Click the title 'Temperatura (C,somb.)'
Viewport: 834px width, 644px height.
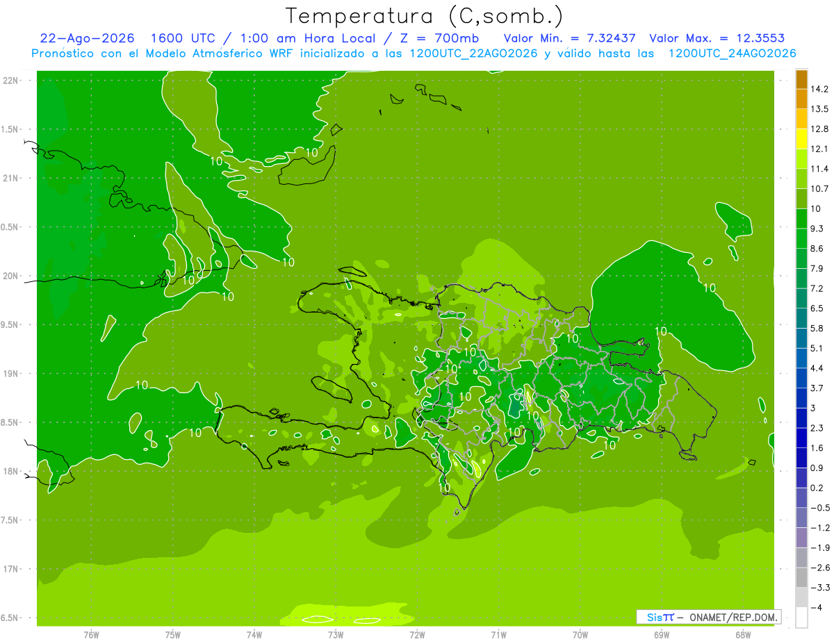point(424,15)
